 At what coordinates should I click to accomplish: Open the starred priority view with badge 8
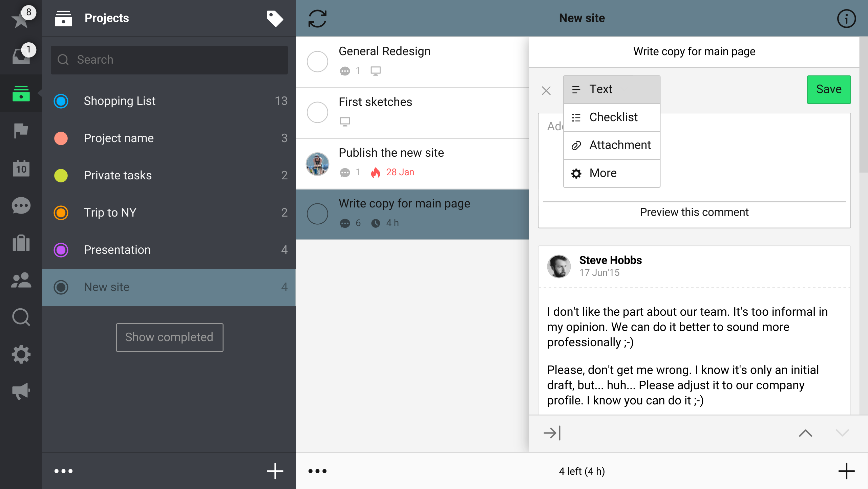[21, 18]
